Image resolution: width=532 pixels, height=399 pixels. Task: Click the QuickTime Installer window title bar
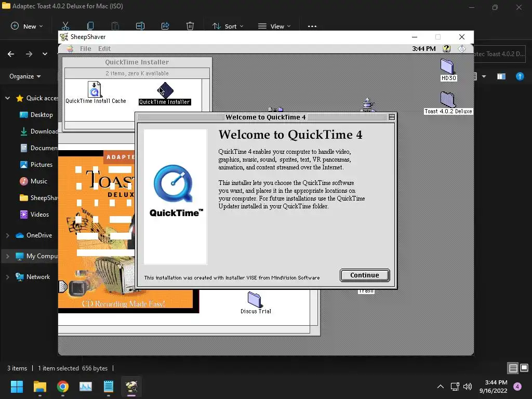[137, 62]
